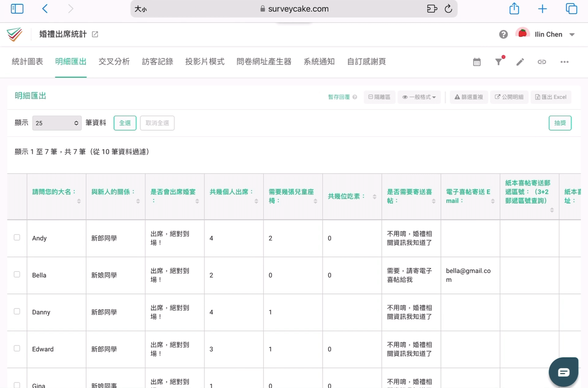Switch to the 訪客記錄 tab

158,61
